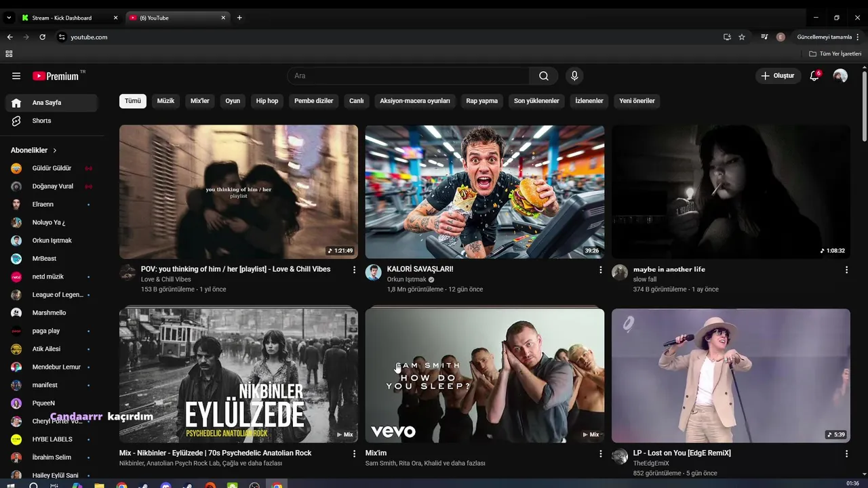Select the Canlı filter chip

(x=357, y=101)
